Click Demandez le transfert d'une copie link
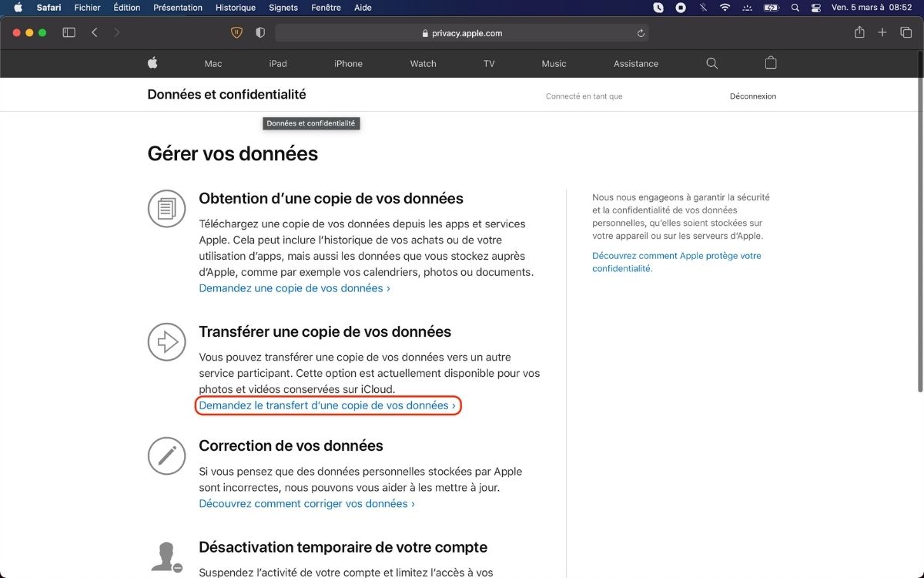Screen dimensions: 924x578 click(327, 405)
